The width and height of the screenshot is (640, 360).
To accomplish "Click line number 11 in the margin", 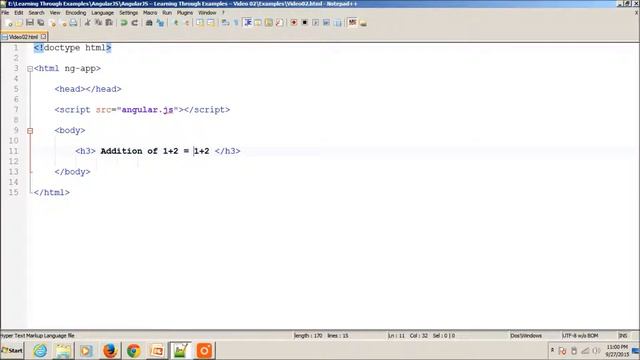I will (x=13, y=151).
